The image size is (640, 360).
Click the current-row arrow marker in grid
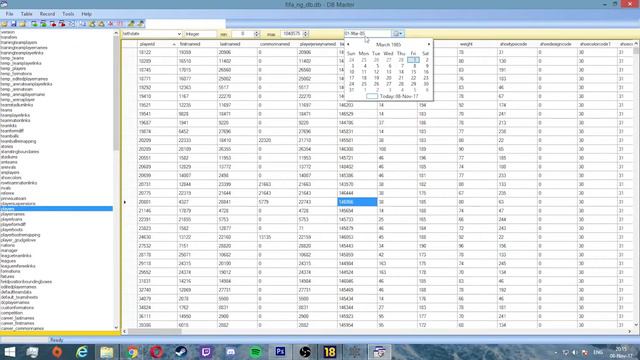tap(125, 202)
